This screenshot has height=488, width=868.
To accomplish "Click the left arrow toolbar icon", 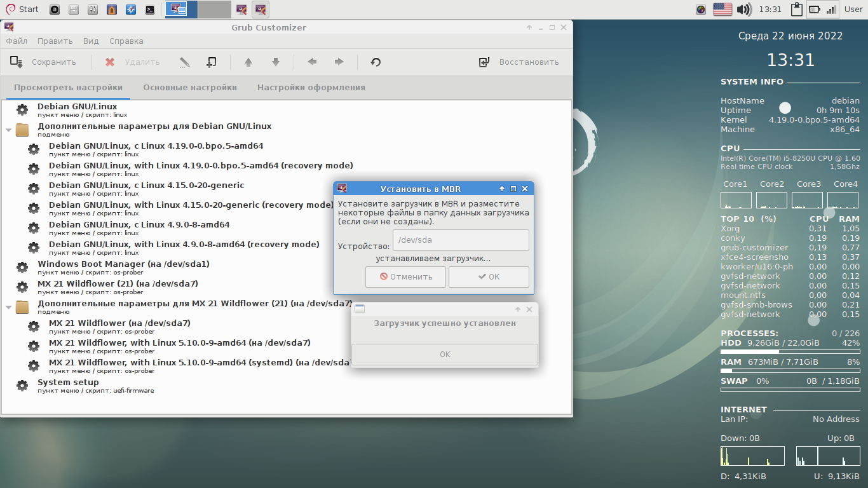I will [x=312, y=62].
